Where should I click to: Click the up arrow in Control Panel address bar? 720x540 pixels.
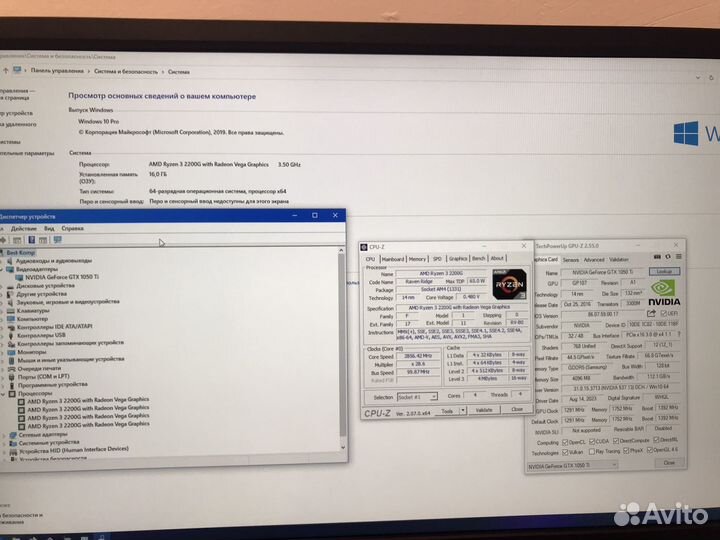tap(6, 70)
